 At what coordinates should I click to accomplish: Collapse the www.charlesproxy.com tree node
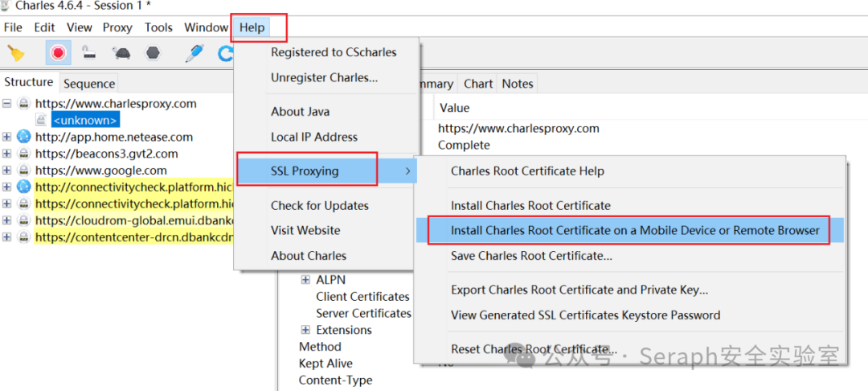(x=6, y=104)
